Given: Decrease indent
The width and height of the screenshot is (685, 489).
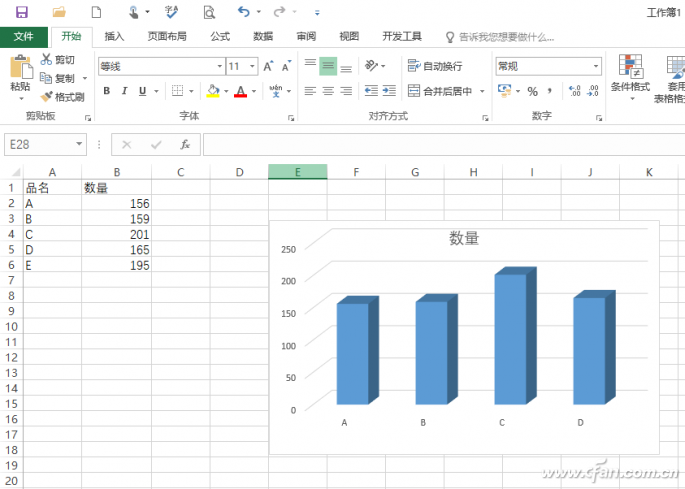Looking at the screenshot, I should coord(371,91).
